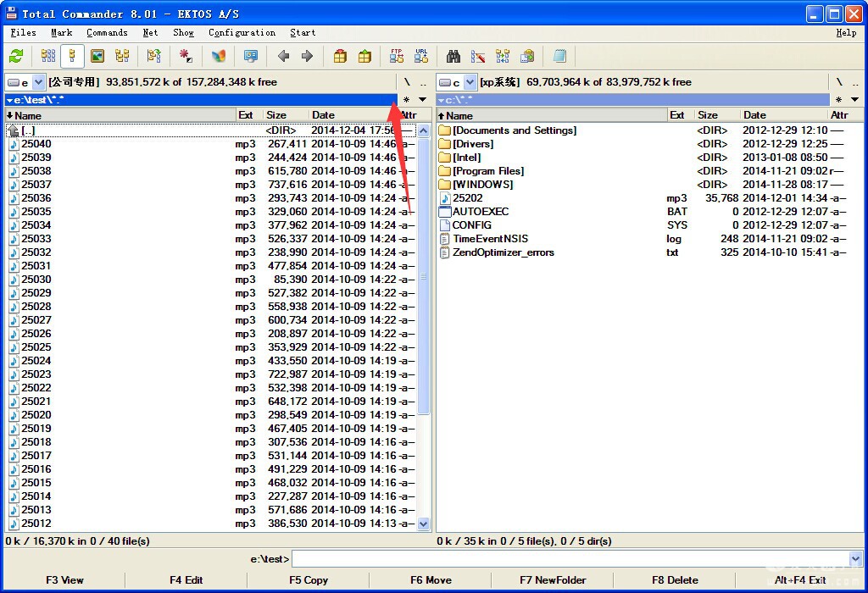This screenshot has width=868, height=593.
Task: Sort left panel by Name column header
Action: pos(120,115)
